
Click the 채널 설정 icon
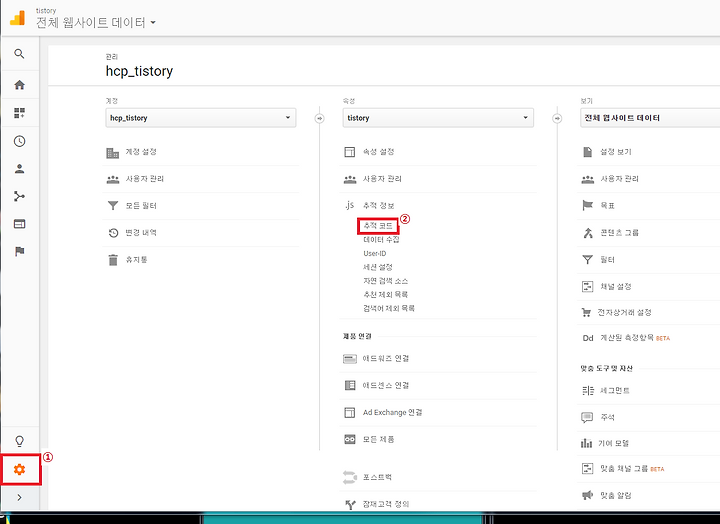click(x=588, y=287)
